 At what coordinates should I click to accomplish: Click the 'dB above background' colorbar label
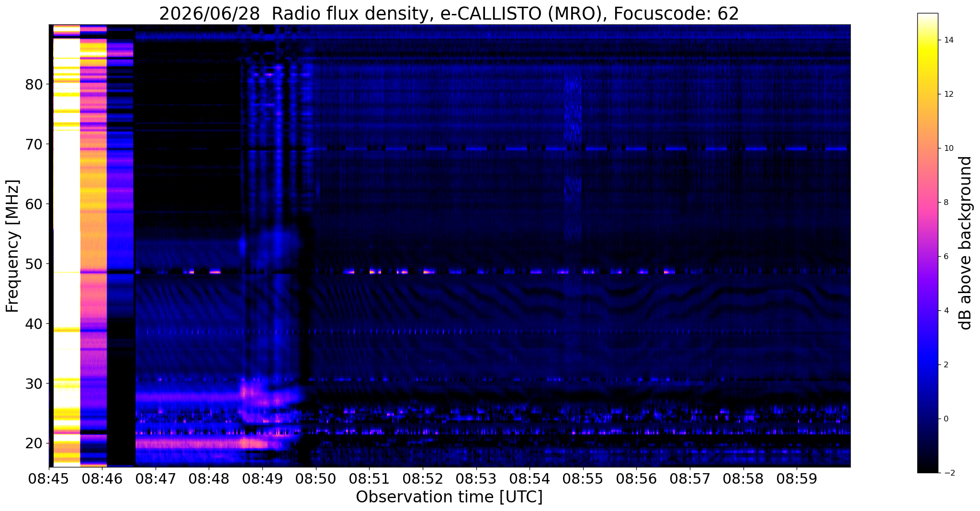coord(966,243)
